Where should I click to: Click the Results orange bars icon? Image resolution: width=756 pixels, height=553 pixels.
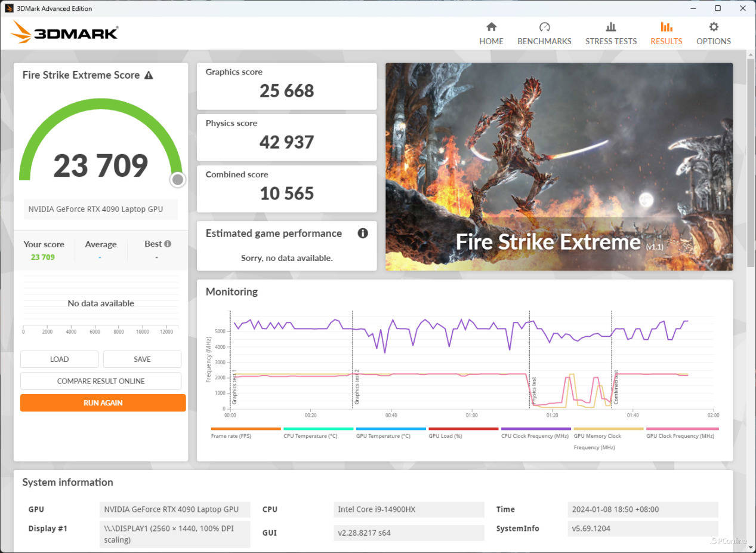click(666, 27)
